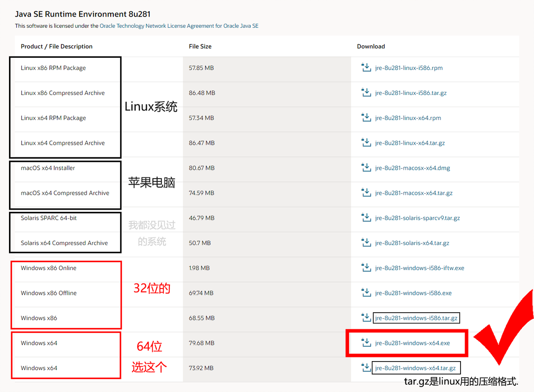This screenshot has height=392, width=534.
Task: Select Linux x64 Compressed Archive text
Action: (63, 143)
